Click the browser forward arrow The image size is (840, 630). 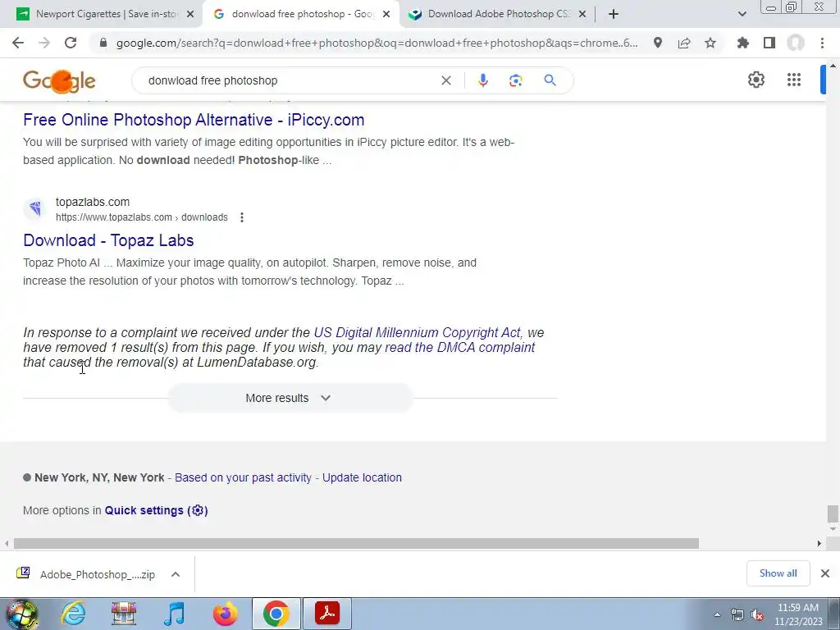44,43
